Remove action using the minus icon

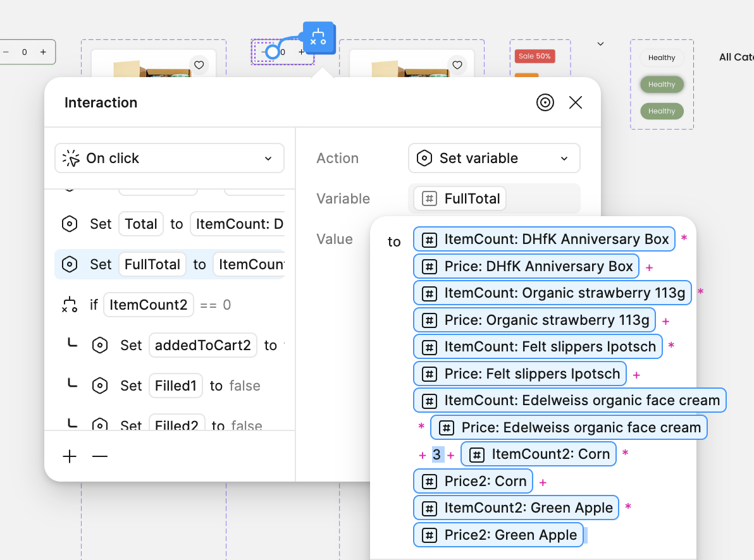coord(100,456)
